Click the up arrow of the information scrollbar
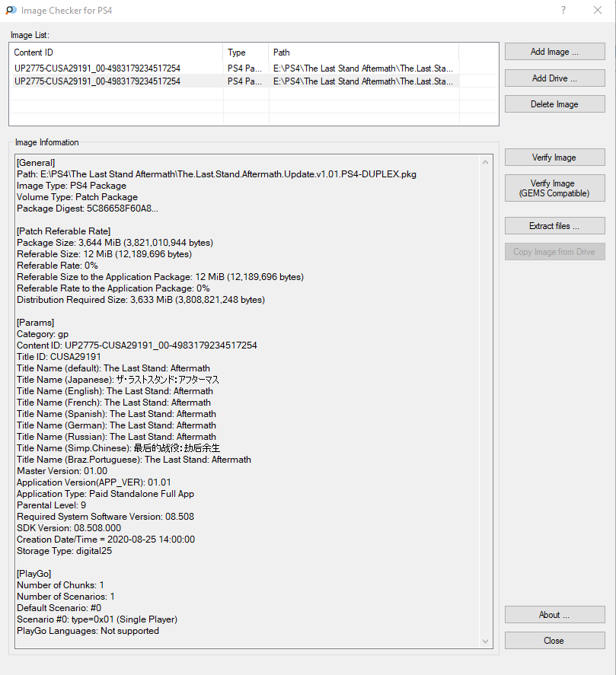The image size is (616, 675). tap(486, 162)
